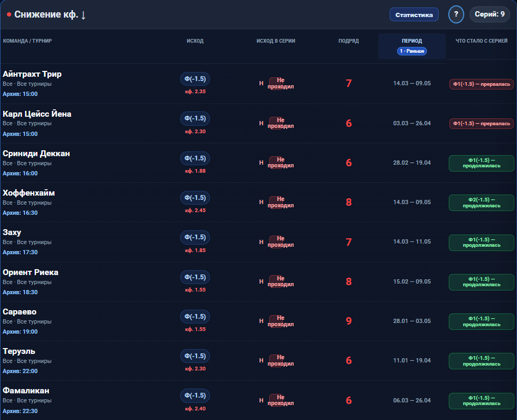Click the period '14.03 — 11.05' for Заху
The image size is (517, 420).
[412, 241]
